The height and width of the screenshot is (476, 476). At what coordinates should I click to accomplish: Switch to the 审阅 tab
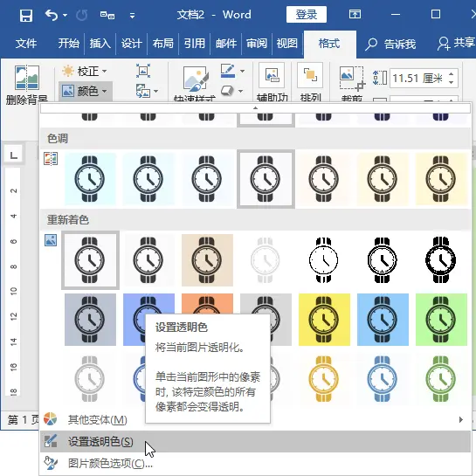point(257,44)
